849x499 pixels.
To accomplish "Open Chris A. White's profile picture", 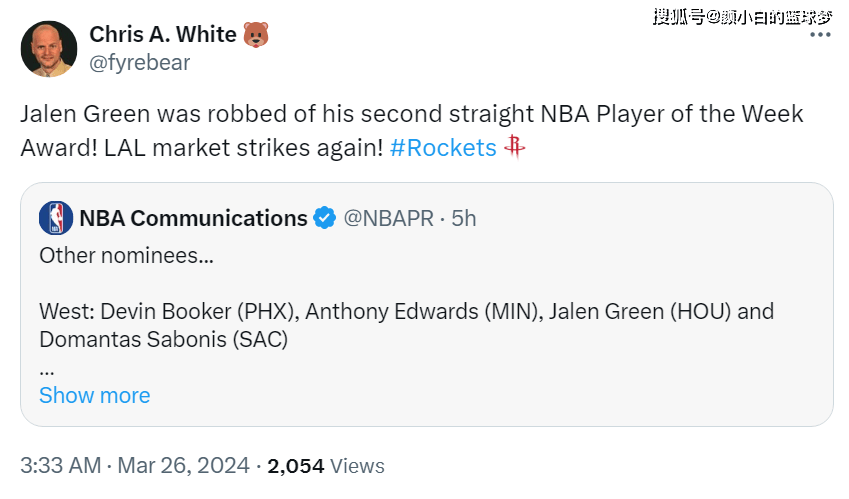I will pyautogui.click(x=49, y=49).
